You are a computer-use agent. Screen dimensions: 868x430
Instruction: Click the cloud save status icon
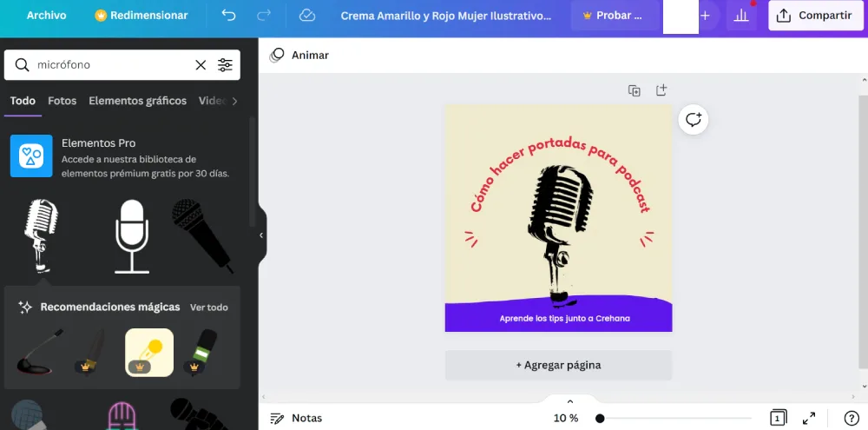coord(306,16)
